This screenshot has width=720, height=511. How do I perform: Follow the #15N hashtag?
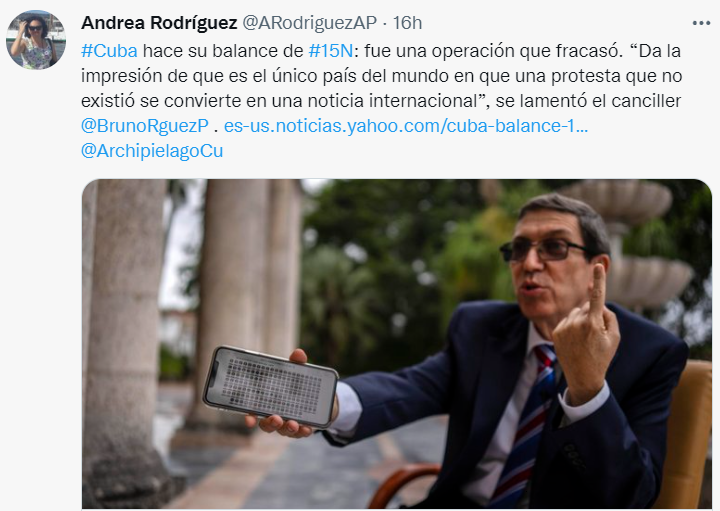[x=331, y=51]
